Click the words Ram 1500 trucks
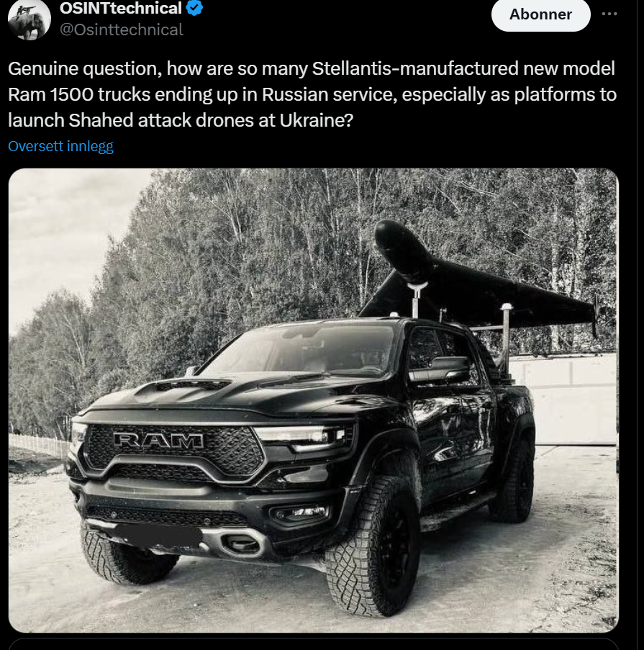The height and width of the screenshot is (650, 644). [x=78, y=94]
